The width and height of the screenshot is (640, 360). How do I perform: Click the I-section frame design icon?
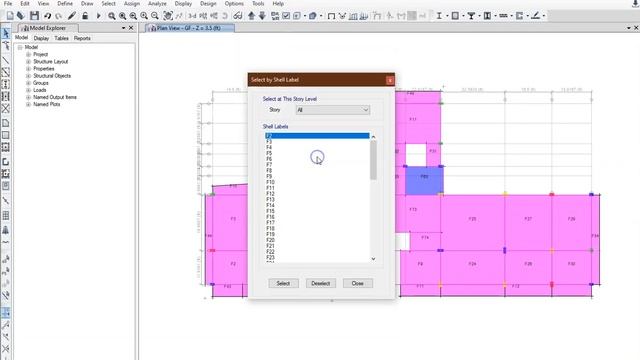[439, 16]
